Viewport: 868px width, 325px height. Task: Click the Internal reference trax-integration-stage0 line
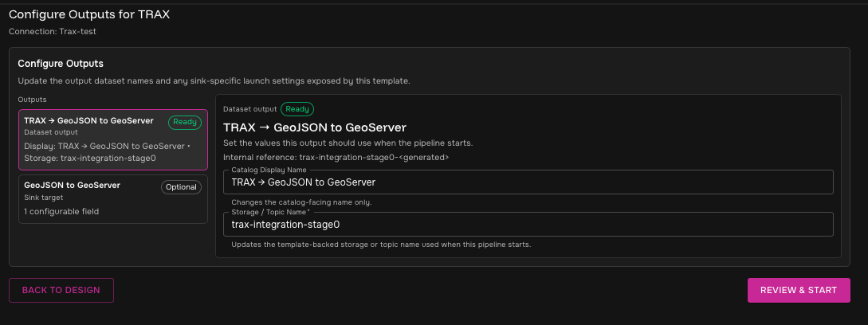pos(336,157)
